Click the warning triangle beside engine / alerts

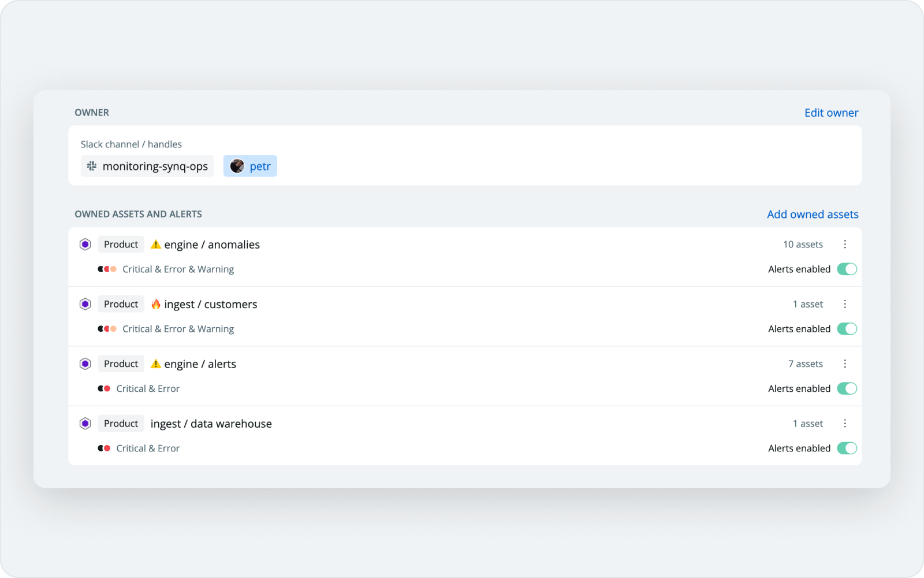pyautogui.click(x=155, y=364)
